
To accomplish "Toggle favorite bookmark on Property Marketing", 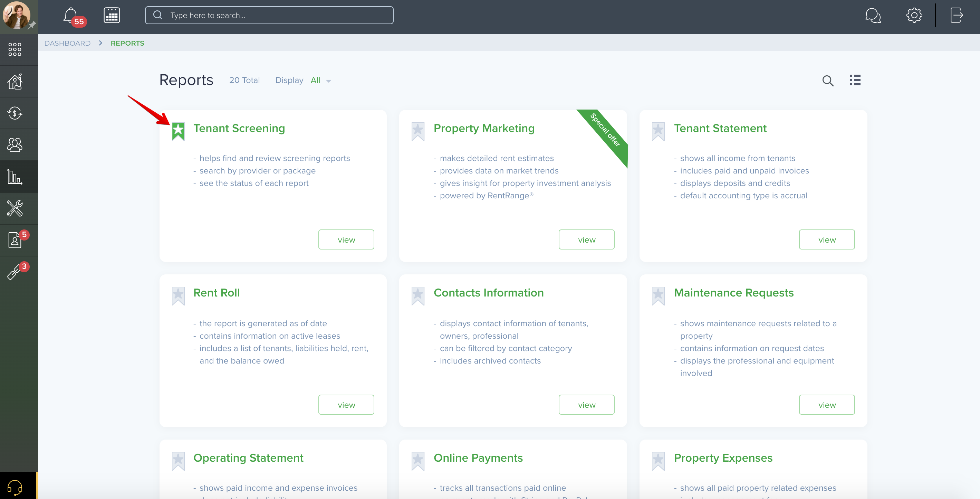I will (418, 131).
